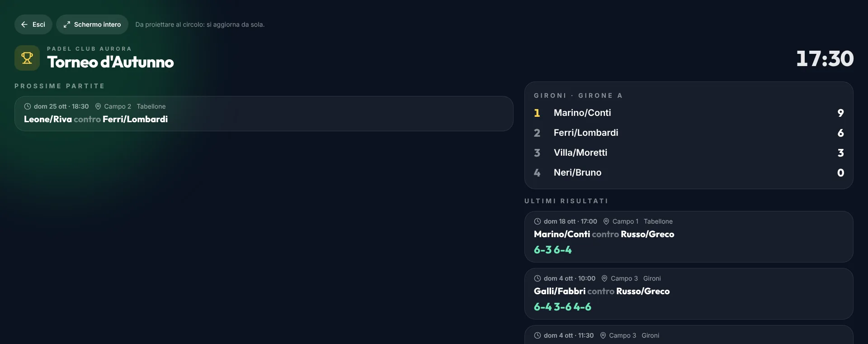Click the clock icon next to dom 4 ott 10:00
Viewport: 868px width, 344px height.
click(x=538, y=278)
